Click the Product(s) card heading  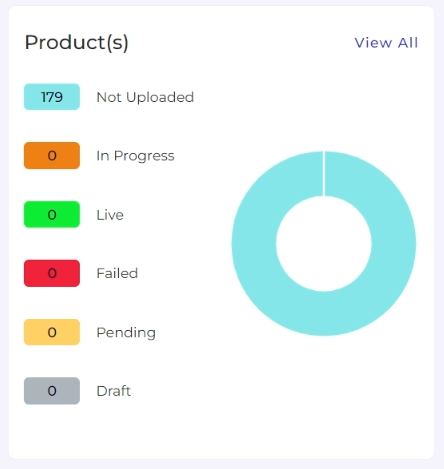pos(77,43)
